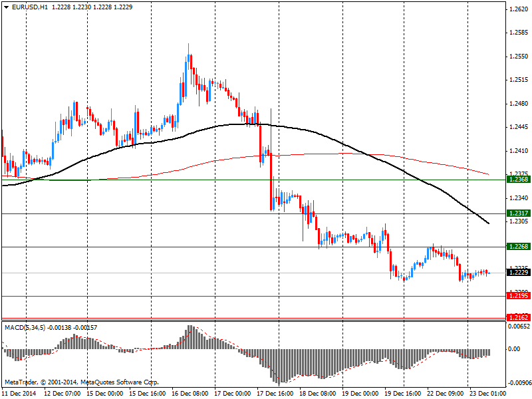Select the 1.2195 red level price label
532x399 pixels.
(519, 296)
